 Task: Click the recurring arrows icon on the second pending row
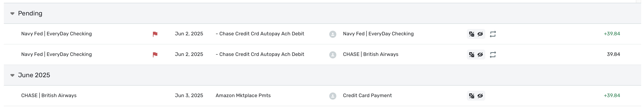493,55
